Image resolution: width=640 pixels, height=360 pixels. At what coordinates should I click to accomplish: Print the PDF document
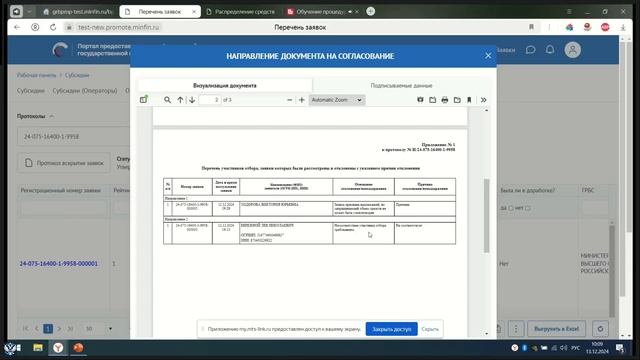tap(444, 100)
